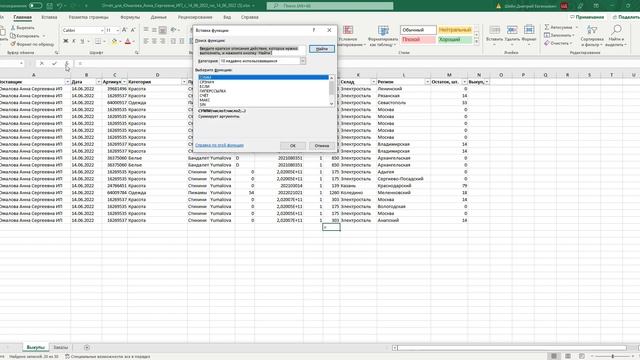640x360 pixels.
Task: Click the cancel X icon in the formula bar
Action: 42,63
